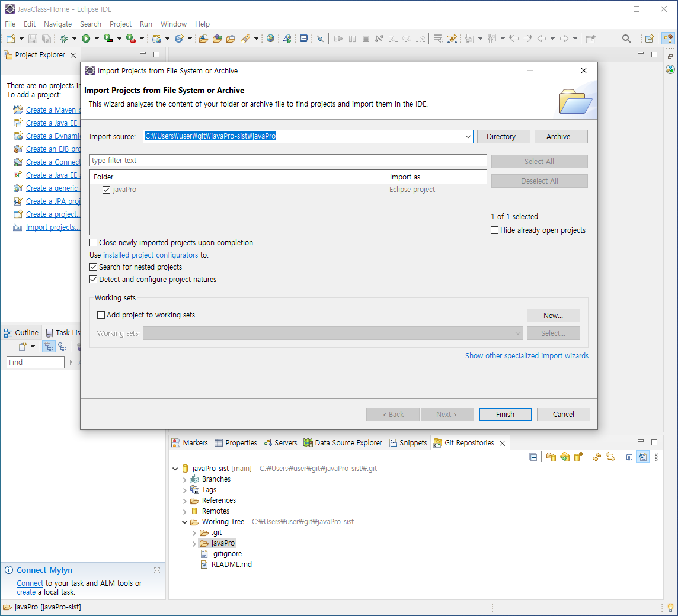Click the Refresh icon in Git Repositories
The image size is (678, 616).
pos(597,457)
